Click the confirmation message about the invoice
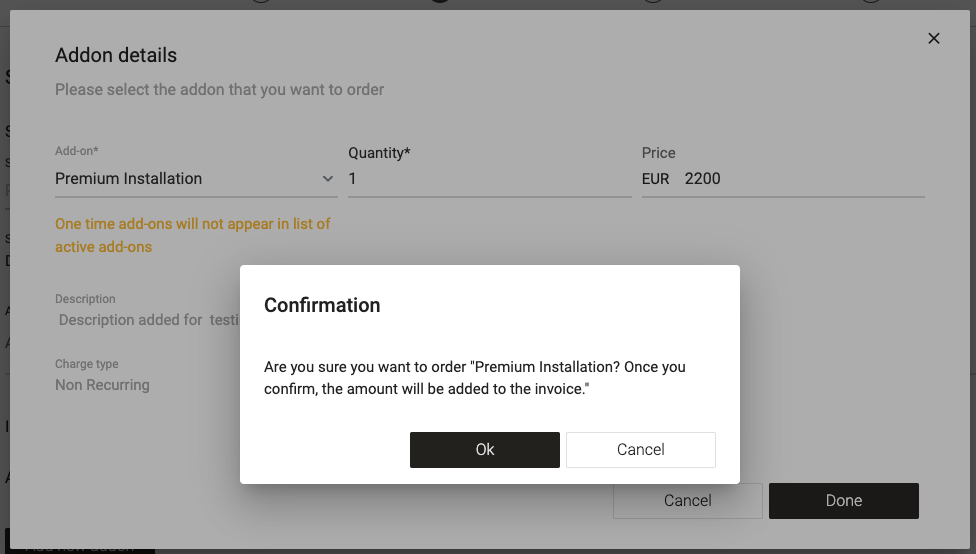Image resolution: width=976 pixels, height=554 pixels. tap(475, 378)
